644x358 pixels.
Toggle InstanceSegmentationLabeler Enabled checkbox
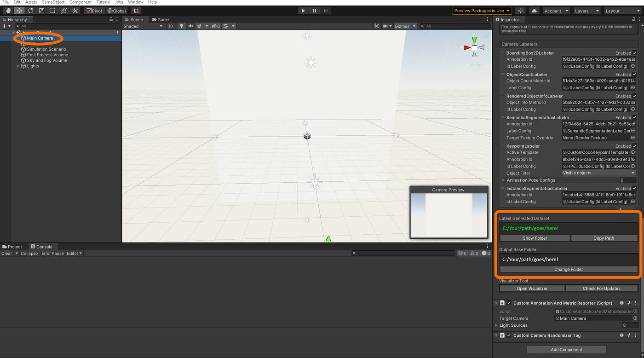click(635, 189)
